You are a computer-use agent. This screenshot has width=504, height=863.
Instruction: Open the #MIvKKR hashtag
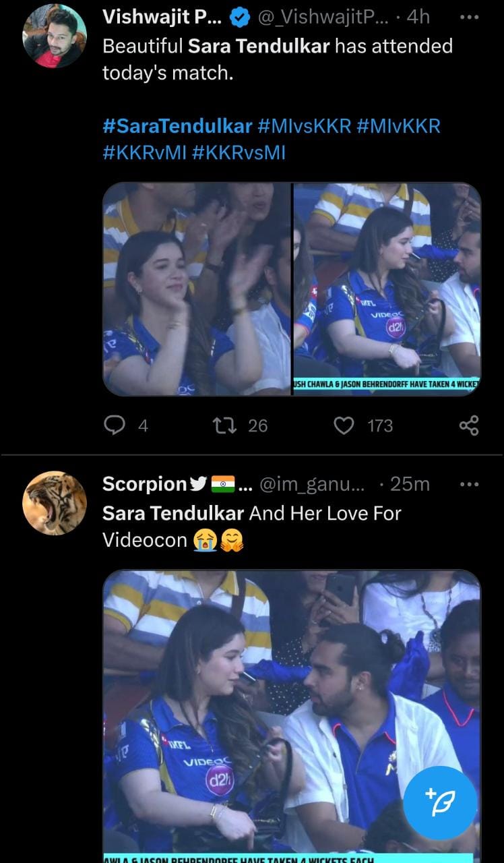pyautogui.click(x=400, y=126)
